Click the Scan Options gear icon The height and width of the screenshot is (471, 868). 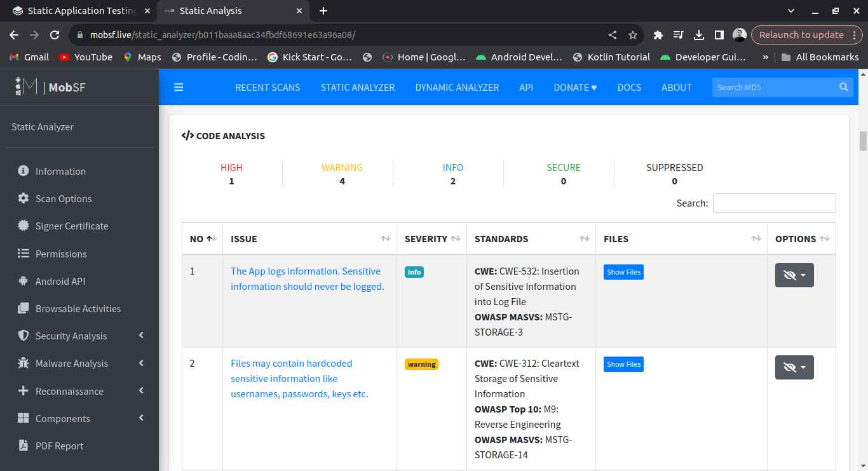pyautogui.click(x=24, y=198)
